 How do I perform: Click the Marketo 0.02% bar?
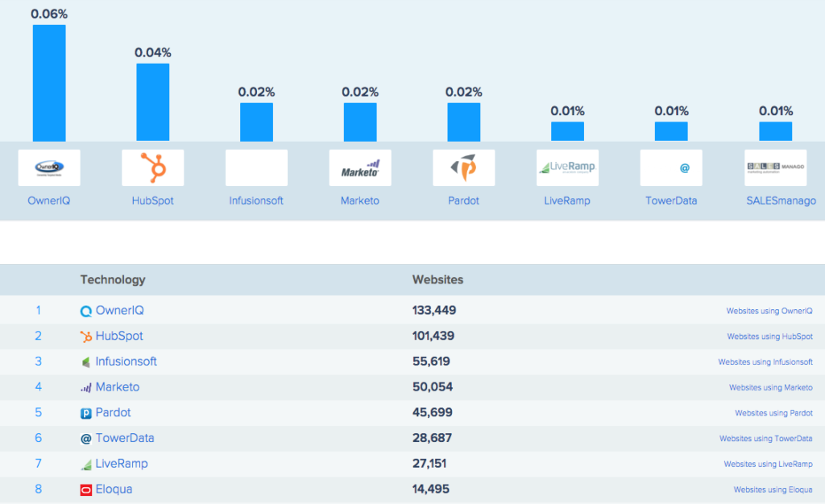coord(360,122)
